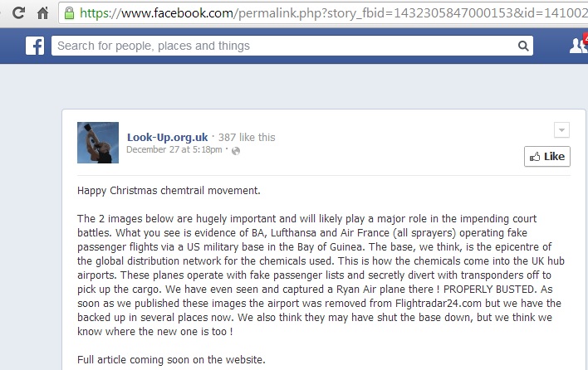588x370 pixels.
Task: Click the browser home icon
Action: click(42, 13)
